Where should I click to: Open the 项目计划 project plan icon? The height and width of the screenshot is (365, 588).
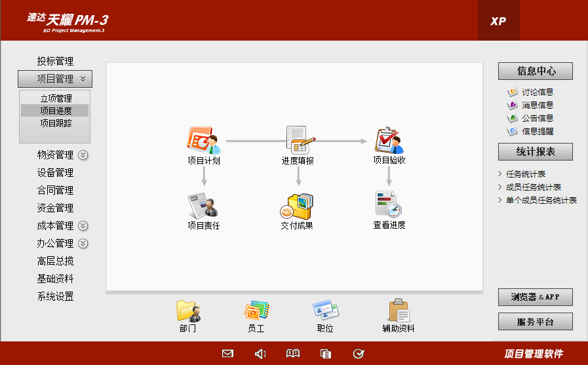(203, 140)
